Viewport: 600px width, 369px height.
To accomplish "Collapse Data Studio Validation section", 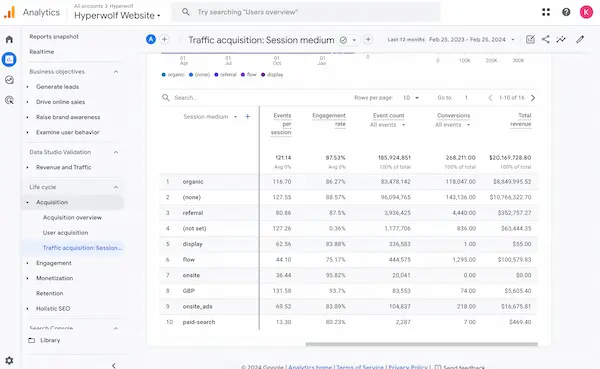I will [x=116, y=152].
